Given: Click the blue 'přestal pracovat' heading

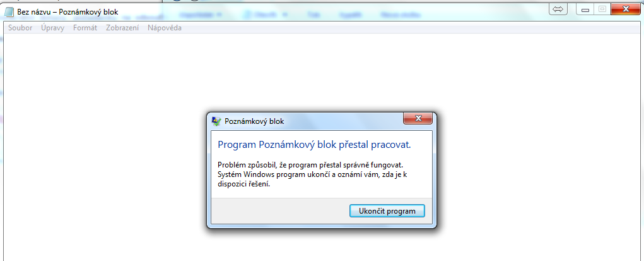Looking at the screenshot, I should click(314, 145).
